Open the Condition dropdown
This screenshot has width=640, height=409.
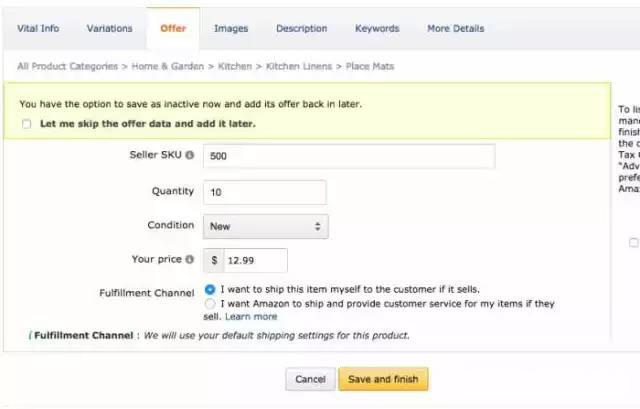(265, 226)
